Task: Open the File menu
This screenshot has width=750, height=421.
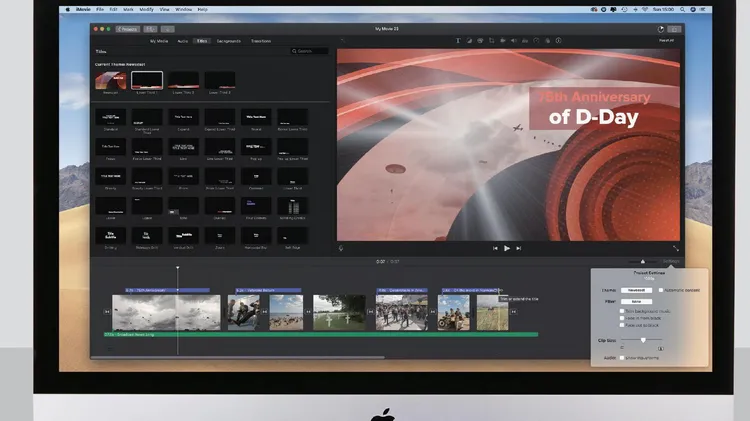Action: point(100,10)
